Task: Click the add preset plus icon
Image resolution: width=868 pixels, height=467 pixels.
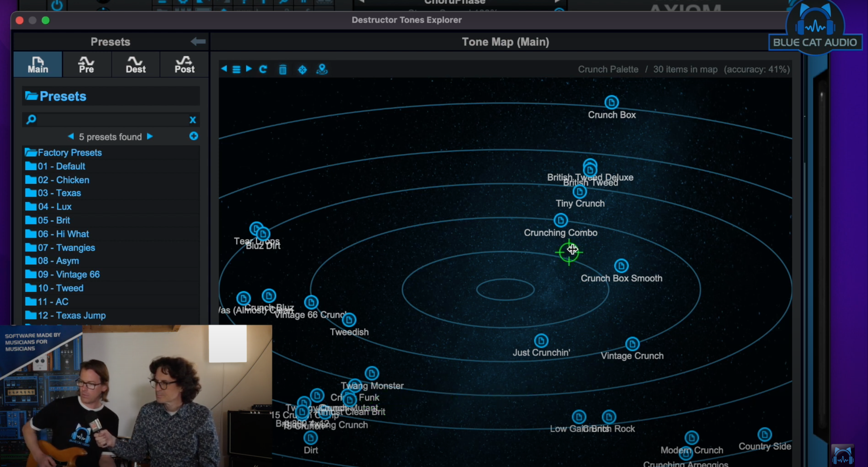Action: 194,136
